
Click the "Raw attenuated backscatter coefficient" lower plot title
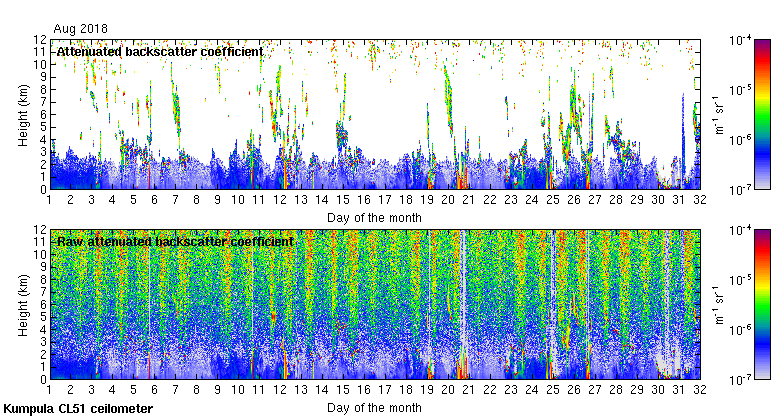click(175, 242)
